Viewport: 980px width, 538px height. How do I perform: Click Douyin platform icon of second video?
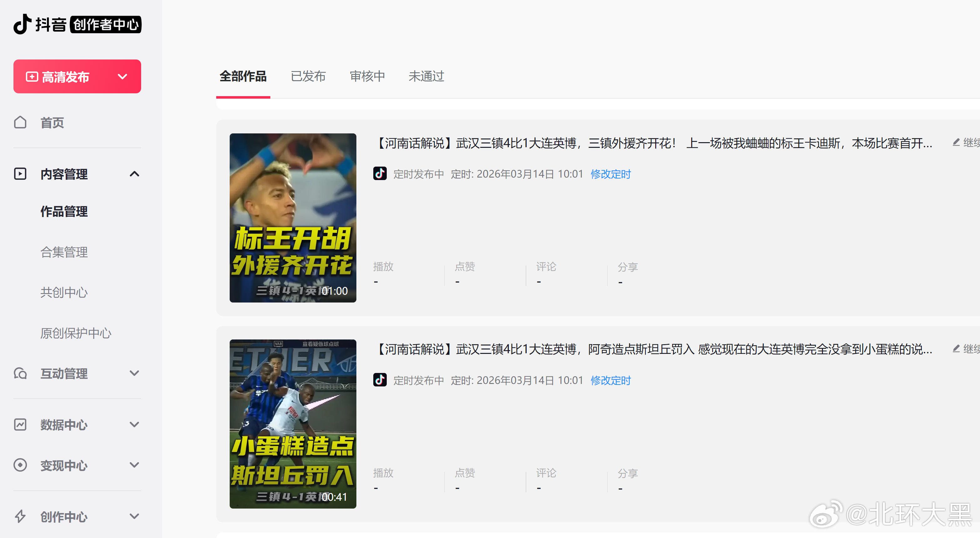(x=380, y=380)
